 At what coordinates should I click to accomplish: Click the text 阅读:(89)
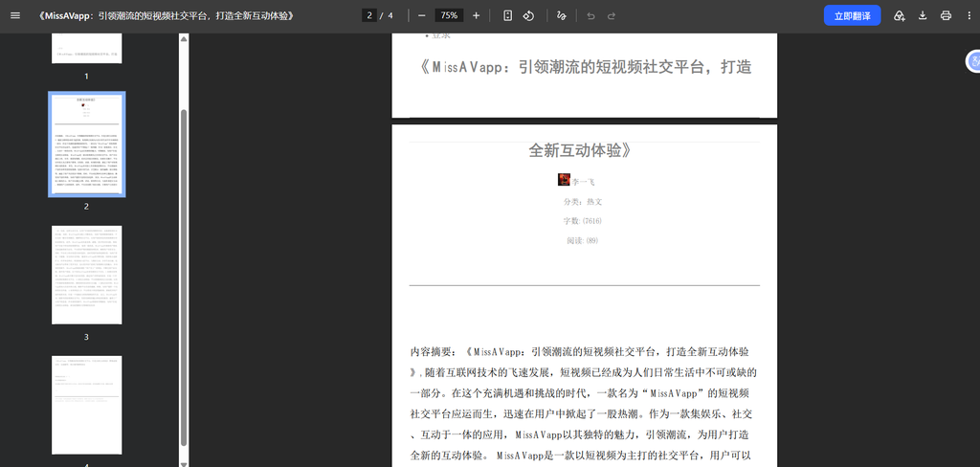coord(583,241)
